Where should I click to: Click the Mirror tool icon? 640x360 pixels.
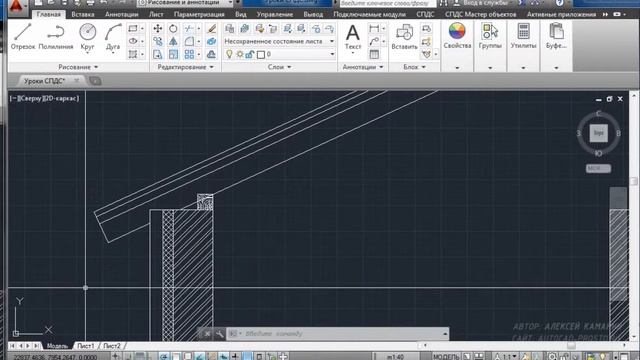pyautogui.click(x=173, y=41)
